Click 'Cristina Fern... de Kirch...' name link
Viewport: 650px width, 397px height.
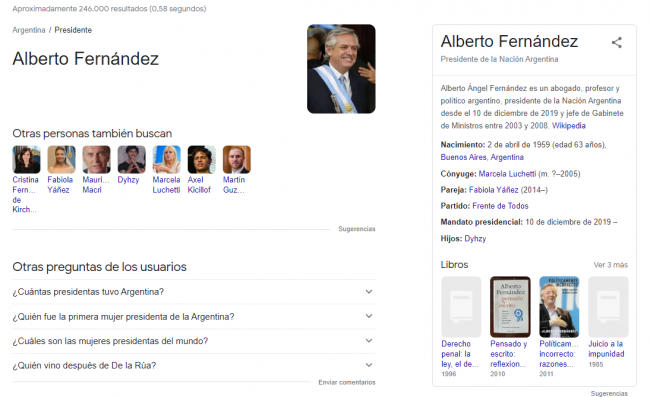tap(25, 194)
